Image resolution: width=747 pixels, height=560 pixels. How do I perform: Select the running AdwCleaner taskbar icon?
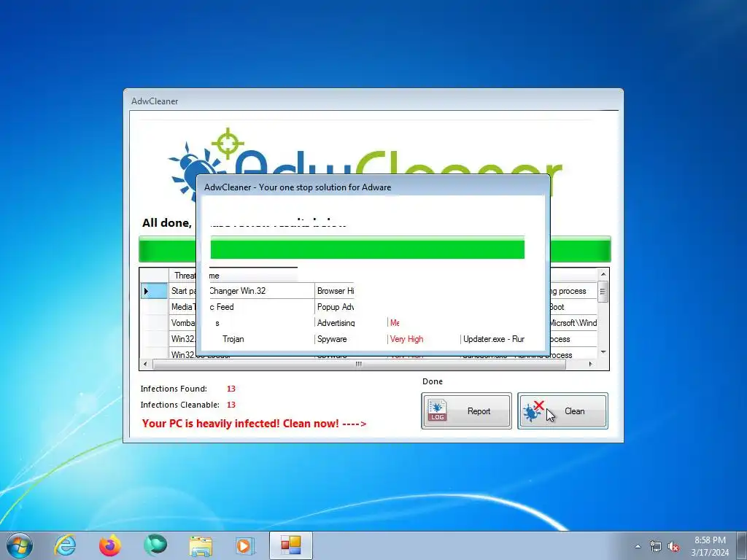click(x=290, y=545)
